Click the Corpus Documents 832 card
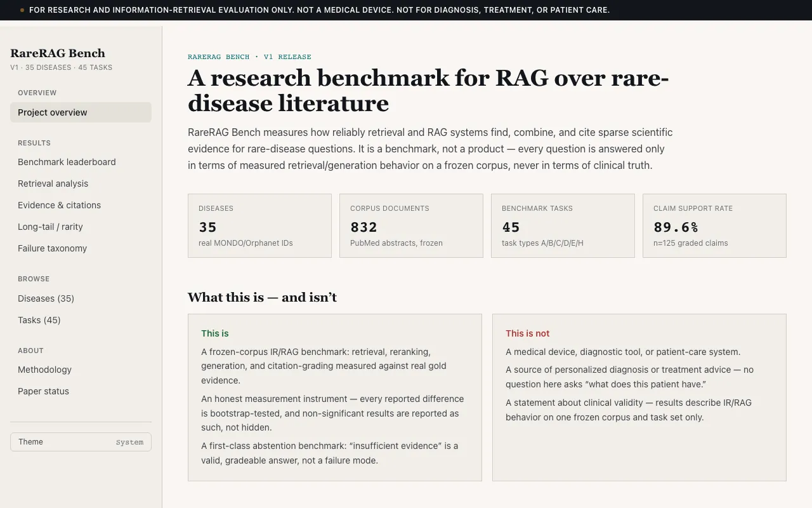The image size is (812, 508). click(x=411, y=225)
